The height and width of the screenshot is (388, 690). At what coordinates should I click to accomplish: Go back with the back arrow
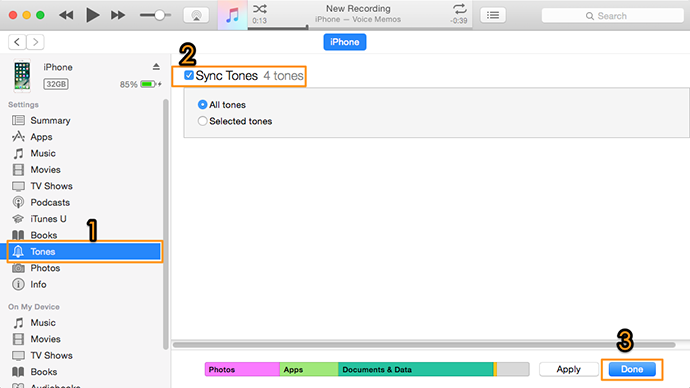point(17,42)
